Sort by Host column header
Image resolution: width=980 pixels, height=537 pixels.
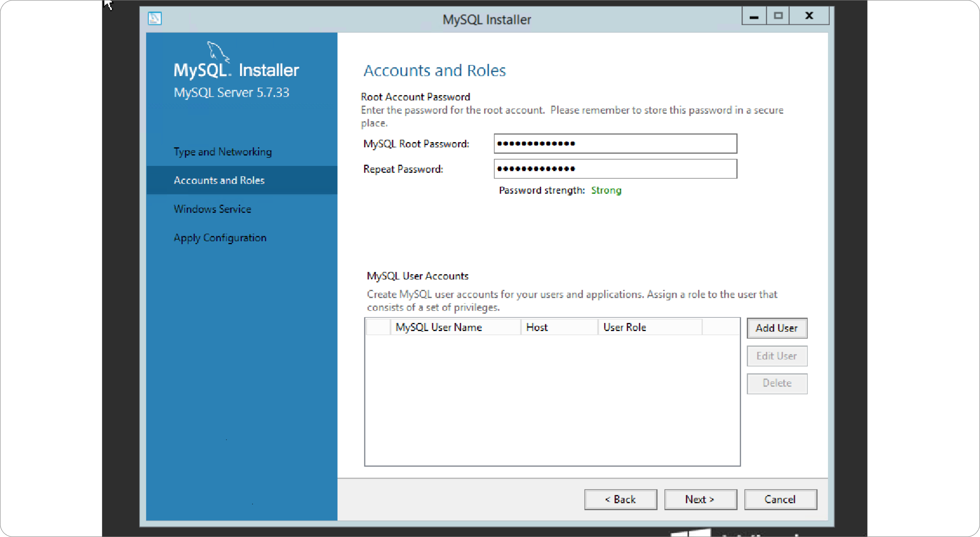[559, 327]
